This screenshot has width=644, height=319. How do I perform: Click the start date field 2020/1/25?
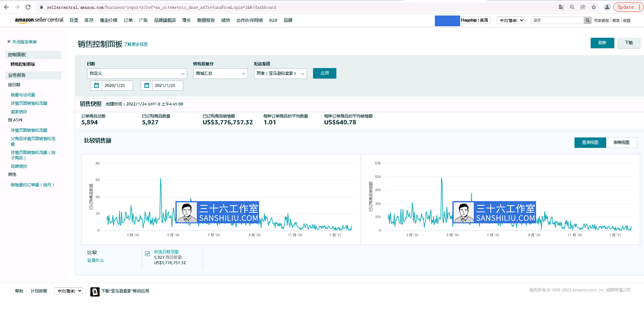click(x=117, y=86)
